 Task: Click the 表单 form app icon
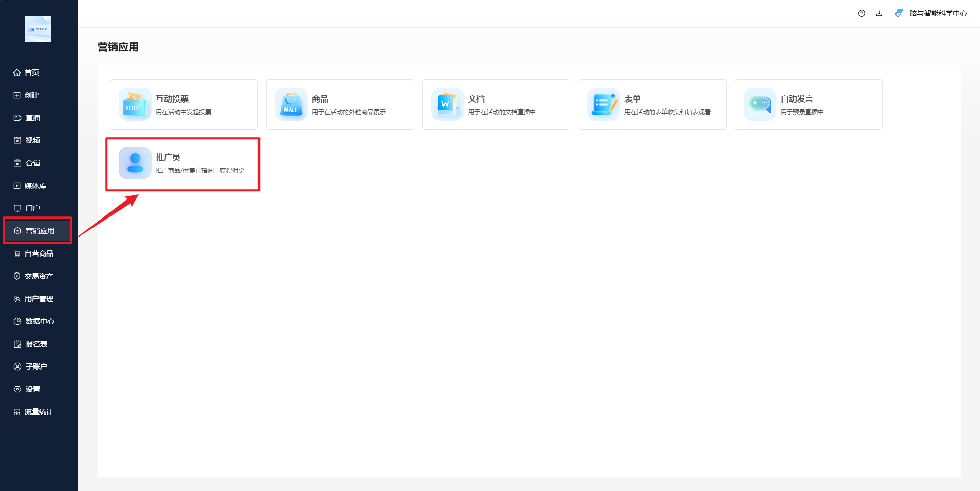[x=603, y=104]
